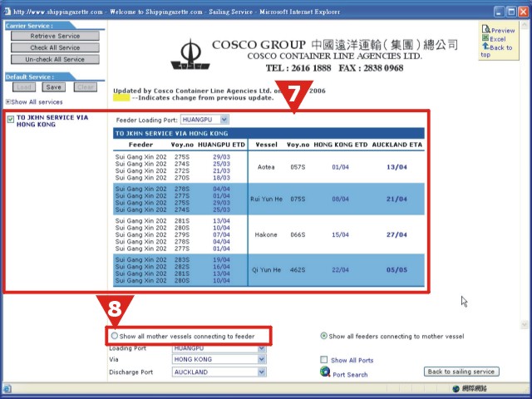This screenshot has width=532, height=399.
Task: Click the HONG KONG ETD column header
Action: click(340, 145)
